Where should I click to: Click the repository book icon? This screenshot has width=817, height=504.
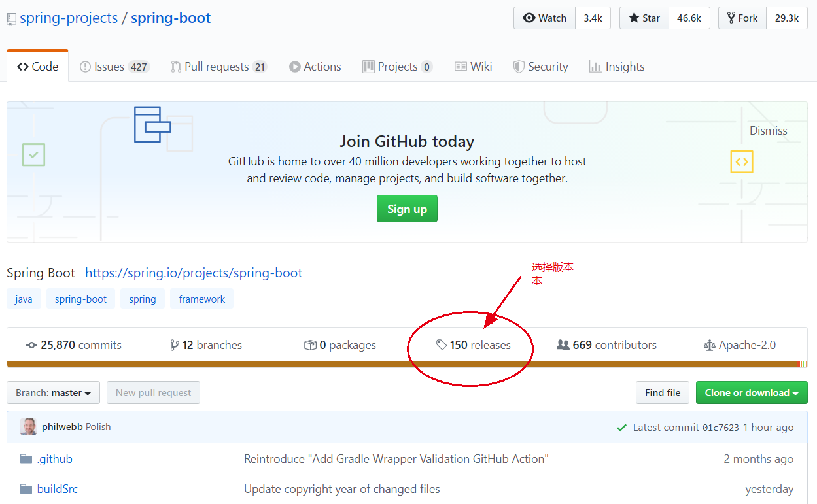click(x=12, y=19)
